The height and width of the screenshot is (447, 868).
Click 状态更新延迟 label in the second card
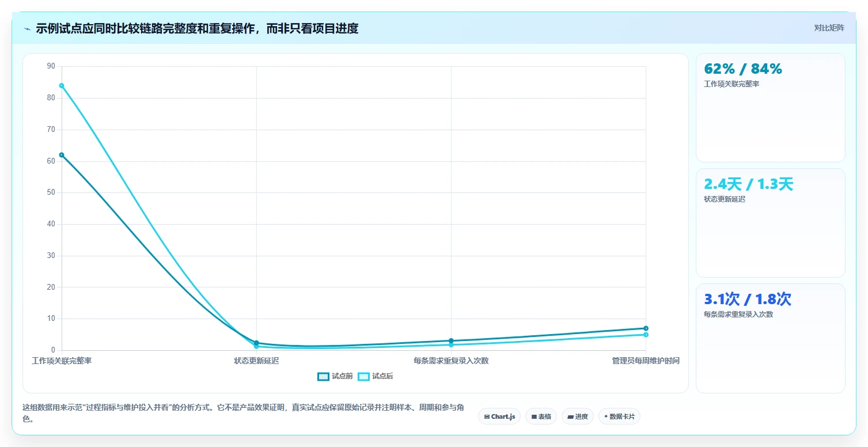725,199
